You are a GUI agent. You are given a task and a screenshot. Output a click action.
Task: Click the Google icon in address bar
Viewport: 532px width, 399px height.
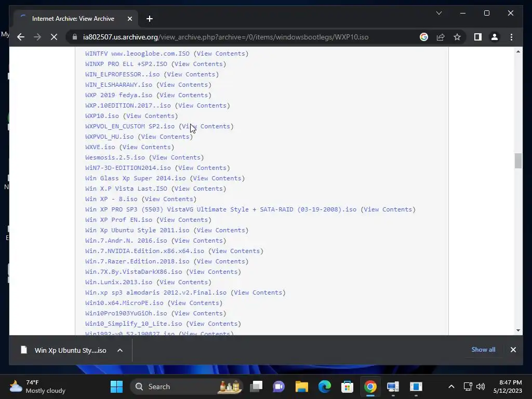coord(424,37)
